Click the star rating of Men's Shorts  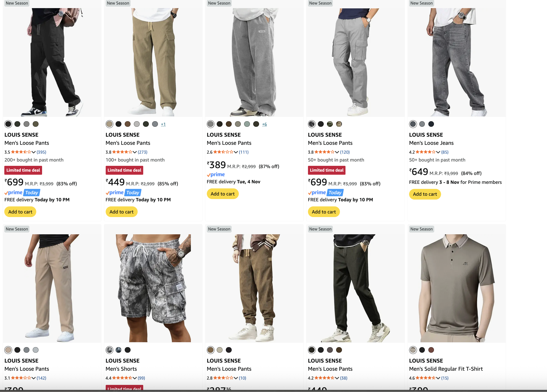coord(122,378)
